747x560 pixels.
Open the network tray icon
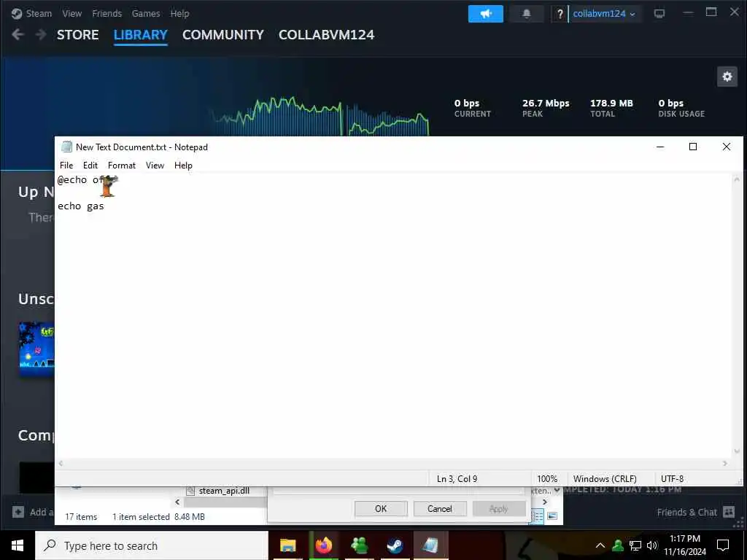(x=635, y=545)
